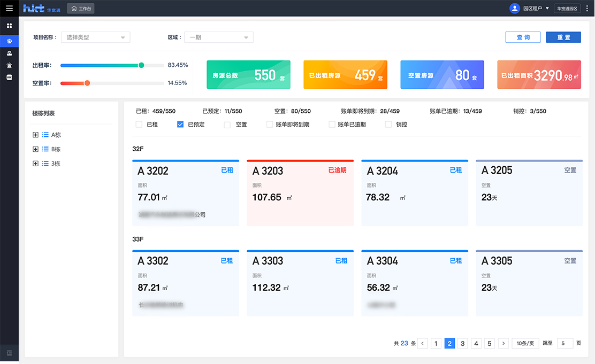Click the user avatar icon

pos(515,9)
